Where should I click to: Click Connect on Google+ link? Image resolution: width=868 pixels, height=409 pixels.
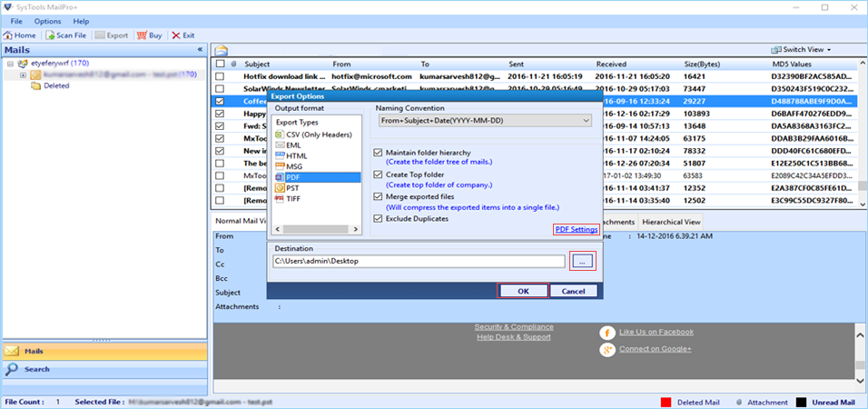pos(655,349)
